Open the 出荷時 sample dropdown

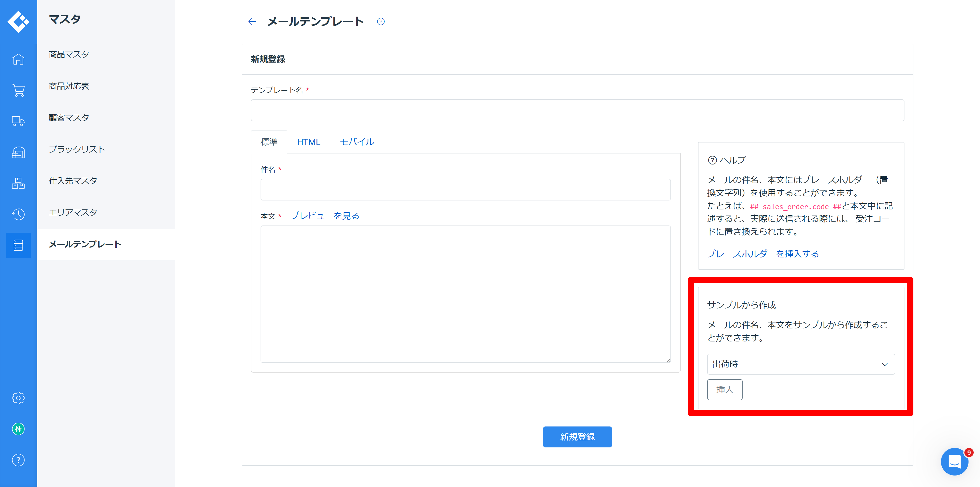[801, 364]
